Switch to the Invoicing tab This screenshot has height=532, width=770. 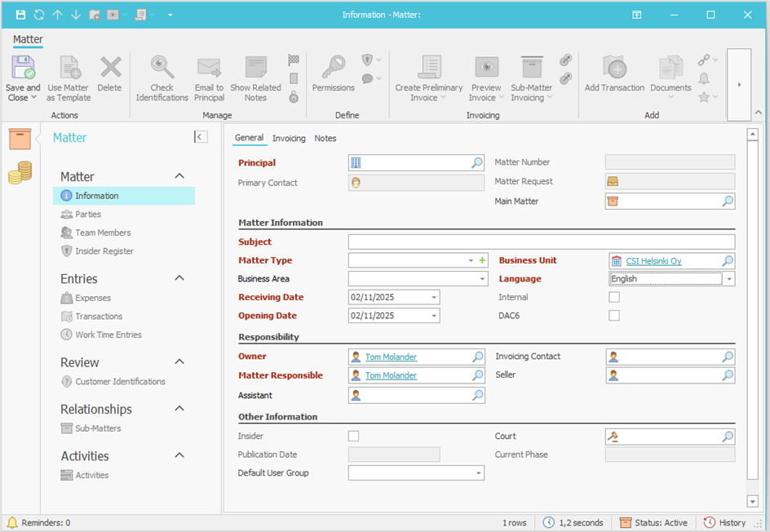click(x=289, y=139)
